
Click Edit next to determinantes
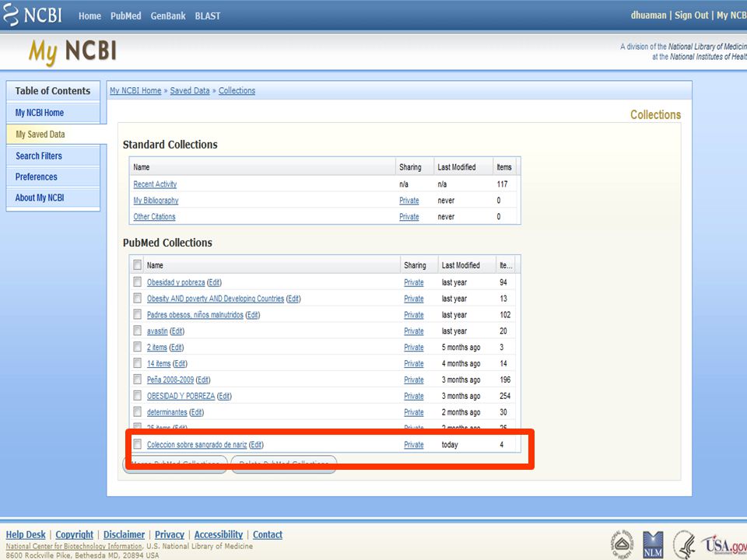pyautogui.click(x=196, y=412)
